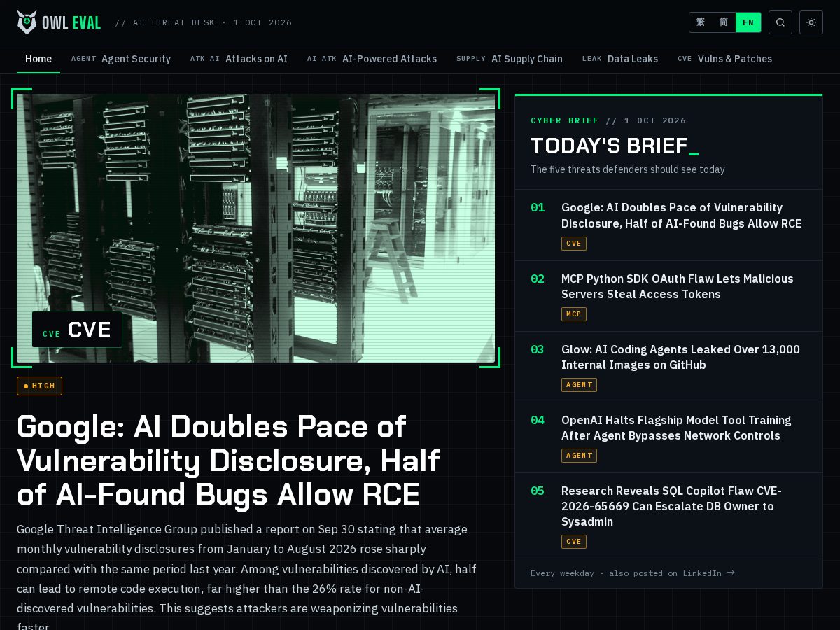The height and width of the screenshot is (630, 840).
Task: Click the AGENT tag under Glow item
Action: (579, 384)
